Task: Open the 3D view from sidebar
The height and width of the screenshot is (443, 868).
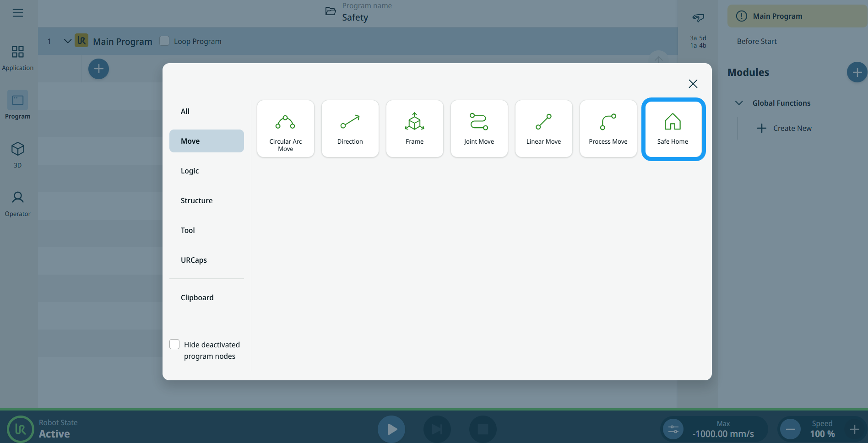Action: click(x=18, y=155)
